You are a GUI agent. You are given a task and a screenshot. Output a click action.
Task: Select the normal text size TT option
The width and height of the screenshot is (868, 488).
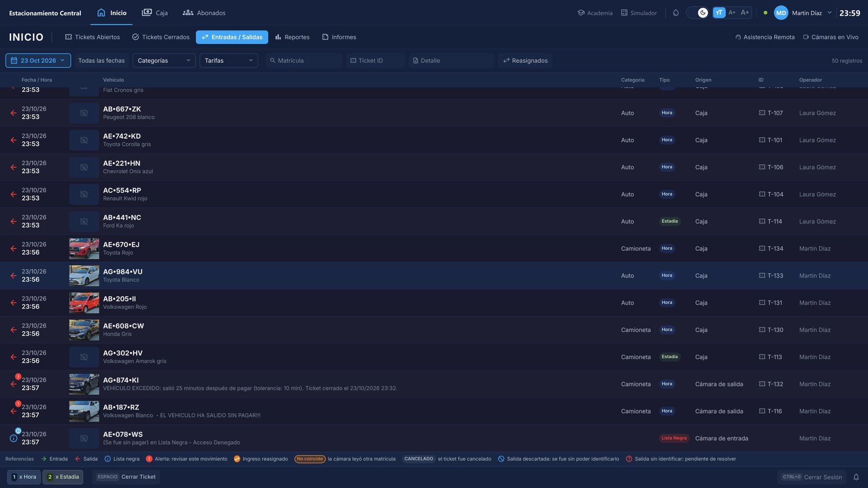[719, 13]
